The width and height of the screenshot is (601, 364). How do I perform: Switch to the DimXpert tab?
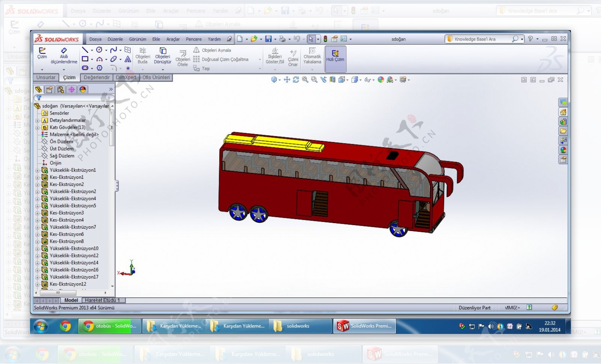pos(126,77)
